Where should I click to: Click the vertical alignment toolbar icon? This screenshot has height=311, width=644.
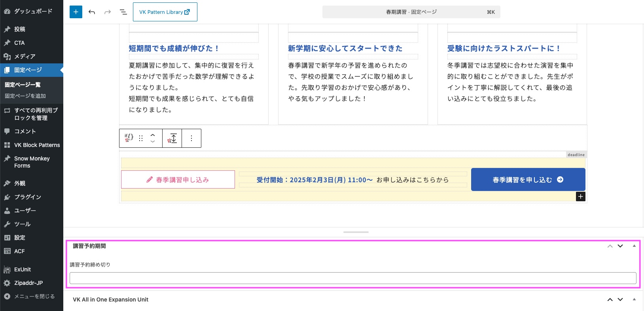[x=172, y=138]
